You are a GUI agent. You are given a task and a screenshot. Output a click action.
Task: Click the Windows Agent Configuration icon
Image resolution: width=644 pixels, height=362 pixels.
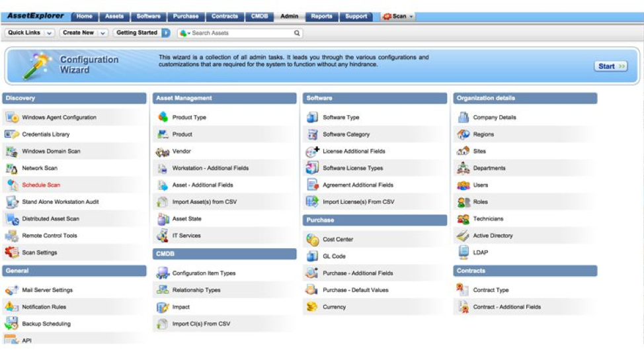12,117
